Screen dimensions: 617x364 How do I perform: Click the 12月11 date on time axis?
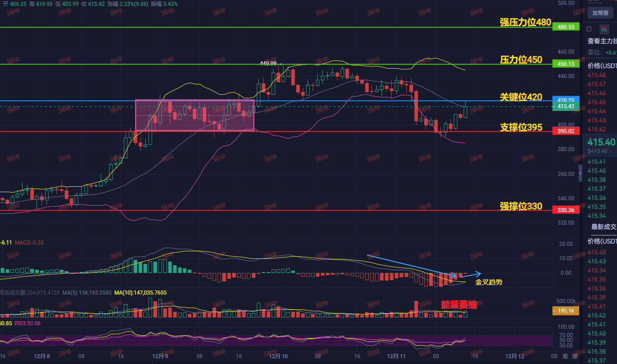click(396, 356)
